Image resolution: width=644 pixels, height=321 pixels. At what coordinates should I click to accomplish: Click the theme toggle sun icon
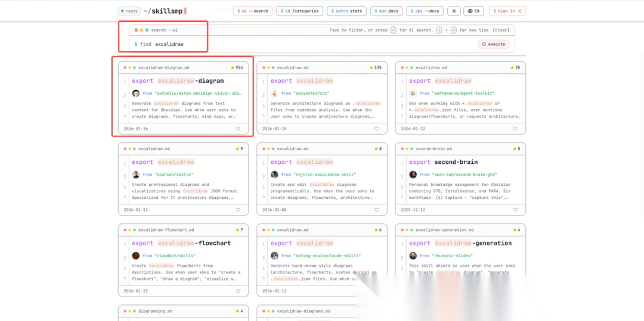tap(454, 11)
